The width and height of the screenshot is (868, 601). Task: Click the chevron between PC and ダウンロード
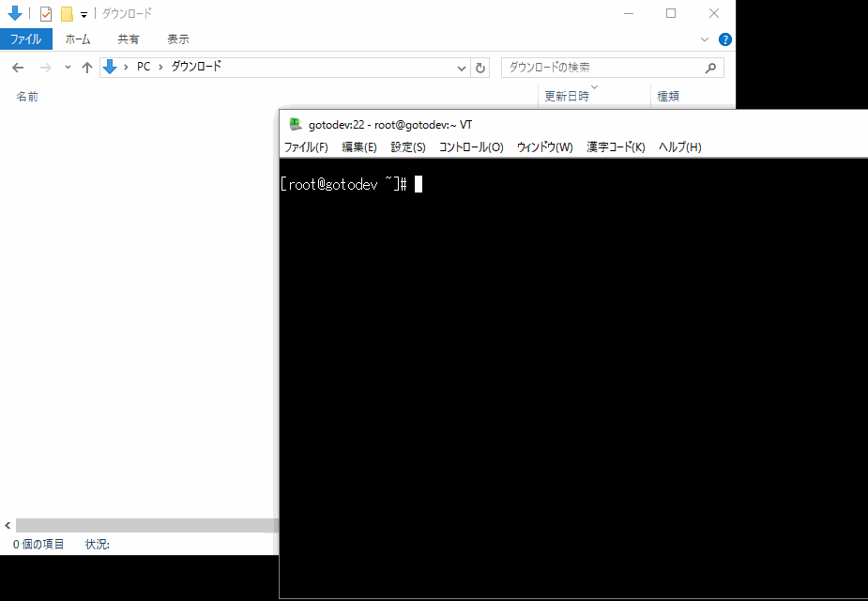(160, 67)
